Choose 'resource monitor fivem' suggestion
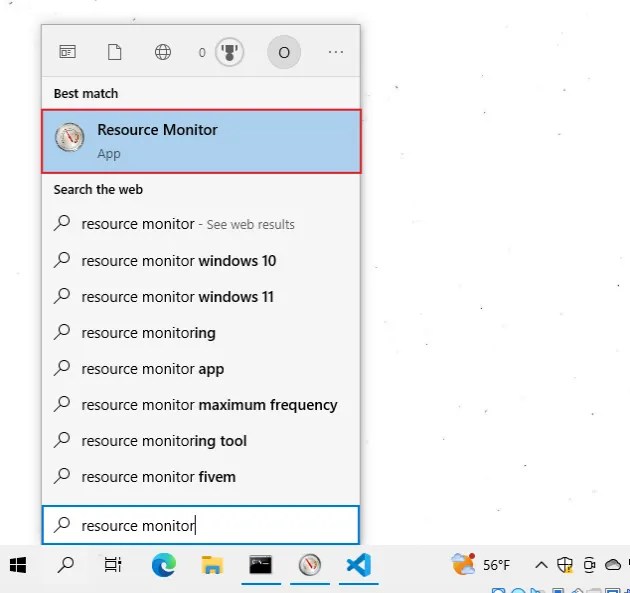This screenshot has height=593, width=630. click(x=201, y=476)
